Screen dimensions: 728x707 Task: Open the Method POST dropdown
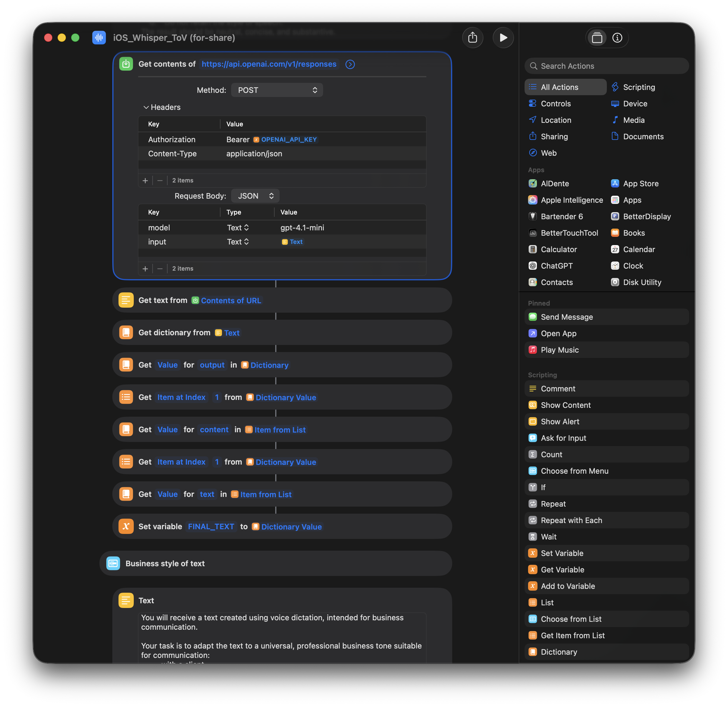pos(277,90)
